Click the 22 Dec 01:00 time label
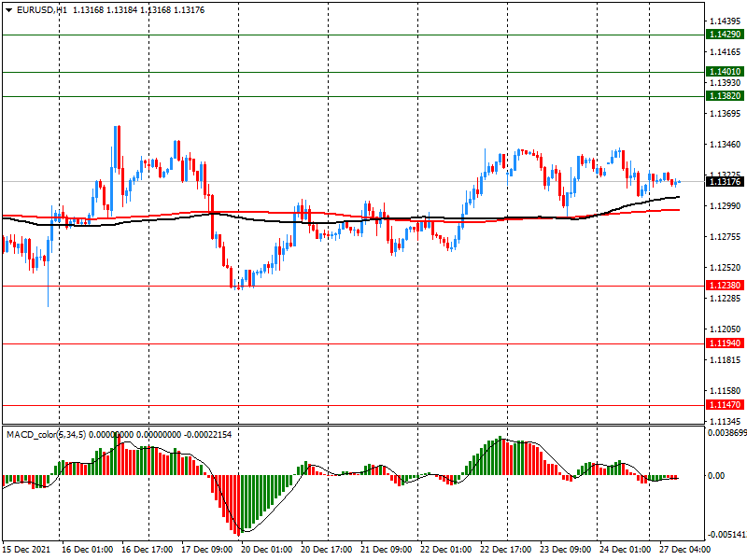747x560 pixels. coord(446,550)
